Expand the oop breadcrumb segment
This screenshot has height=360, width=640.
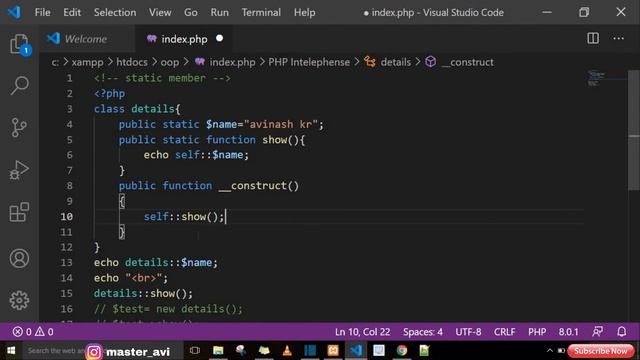[170, 62]
